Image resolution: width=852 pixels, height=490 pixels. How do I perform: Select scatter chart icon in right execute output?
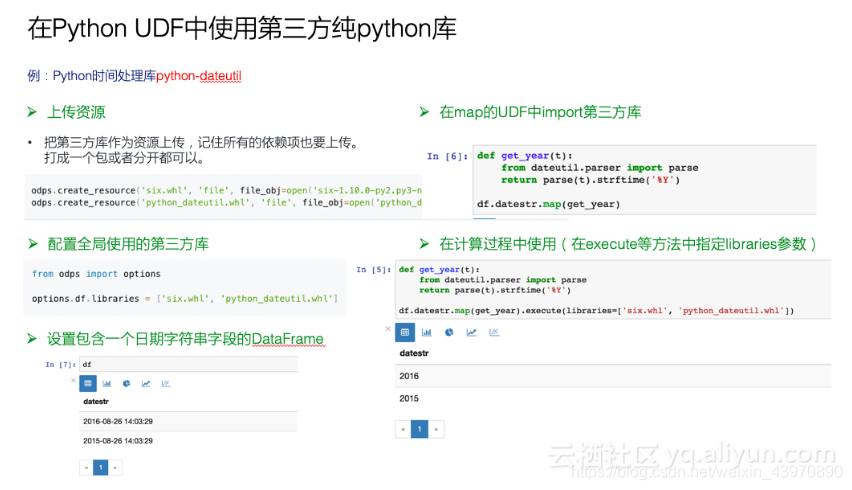coord(494,332)
